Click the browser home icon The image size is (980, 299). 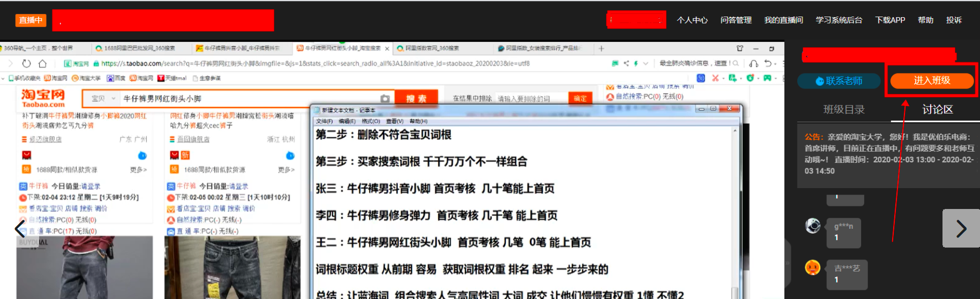point(42,63)
